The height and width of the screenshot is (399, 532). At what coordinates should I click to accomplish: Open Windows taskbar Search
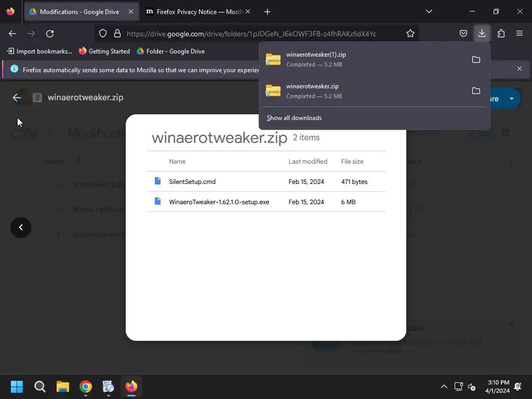tap(39, 387)
